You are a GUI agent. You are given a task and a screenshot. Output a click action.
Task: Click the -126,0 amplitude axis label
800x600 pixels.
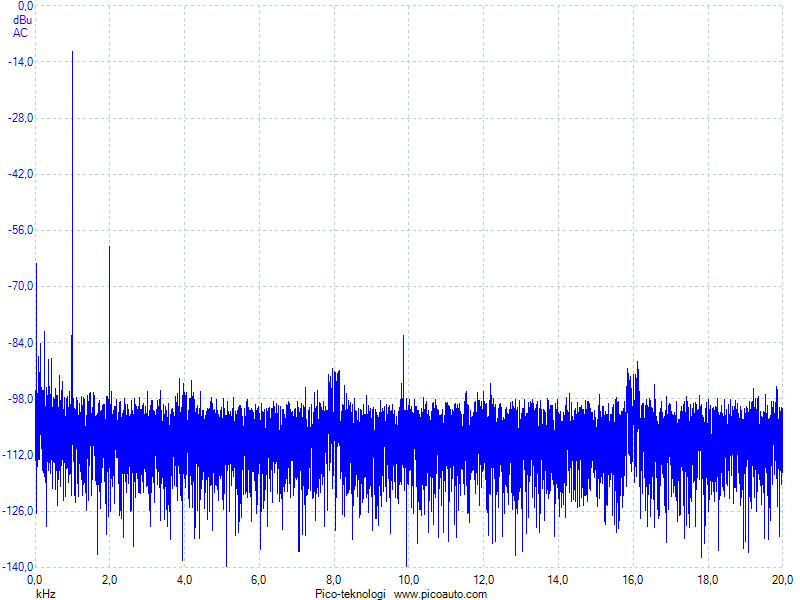click(18, 511)
